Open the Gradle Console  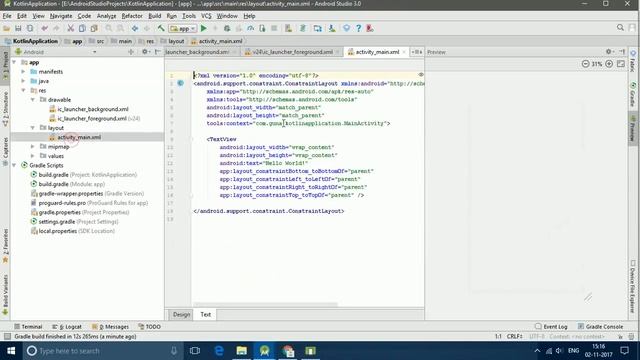[600, 327]
